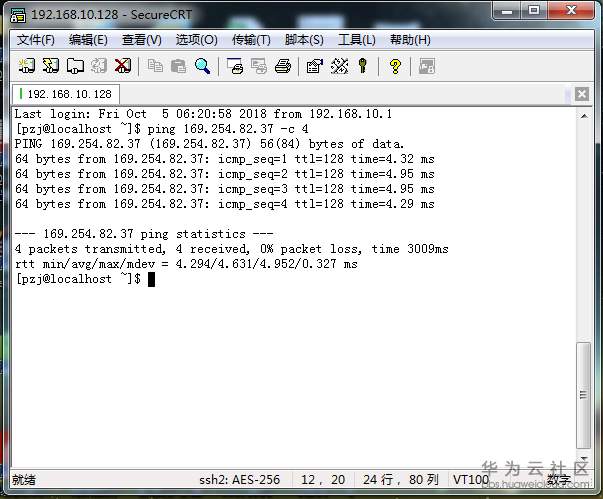Click the Print Screen toolbar icon

click(235, 66)
